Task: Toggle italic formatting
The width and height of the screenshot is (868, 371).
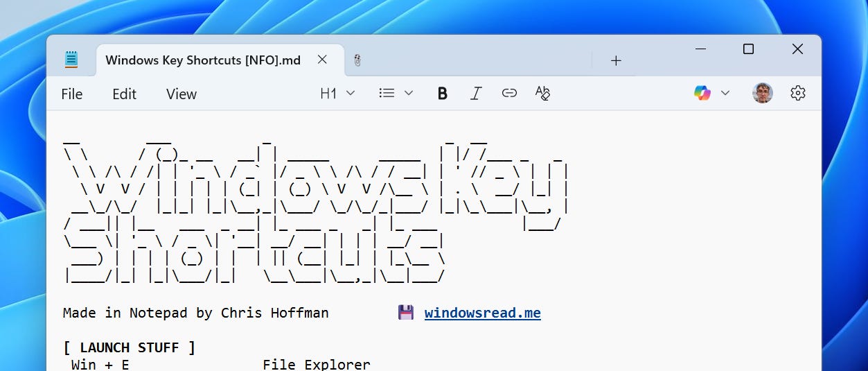Action: pyautogui.click(x=476, y=94)
